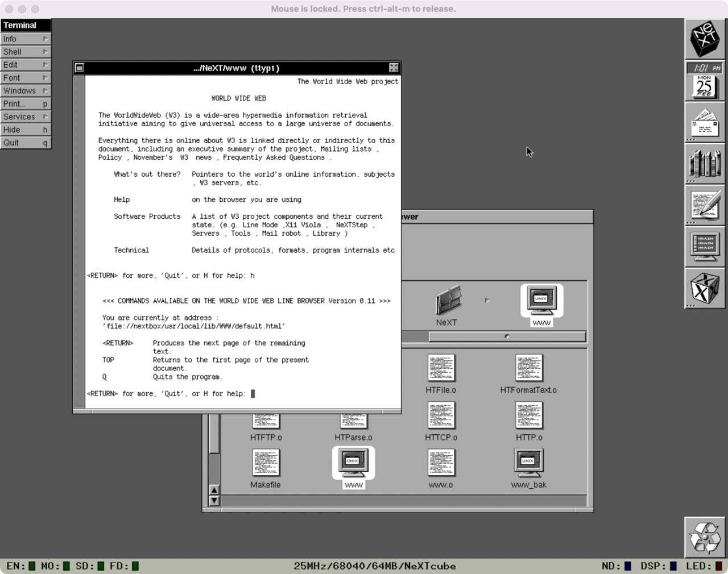Click the terminal title bar '.../NeXT/www (ttyp1)'
728x574 pixels.
click(237, 68)
